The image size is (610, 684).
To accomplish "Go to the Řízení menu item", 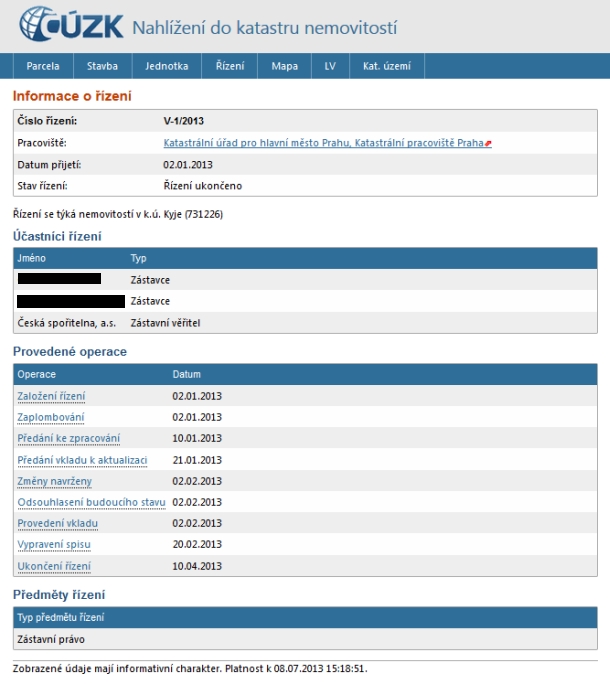I will 230,66.
